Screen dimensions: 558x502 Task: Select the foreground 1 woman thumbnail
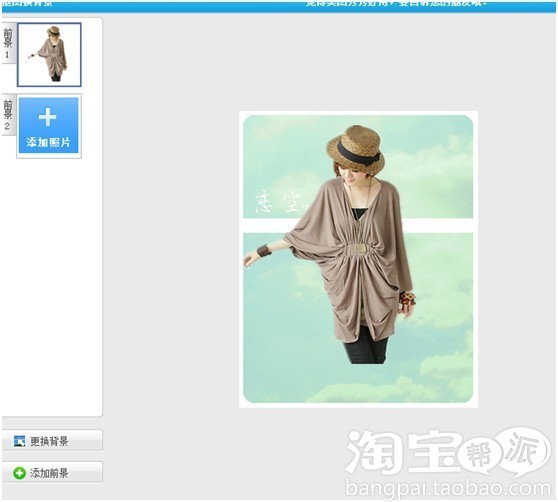point(49,54)
